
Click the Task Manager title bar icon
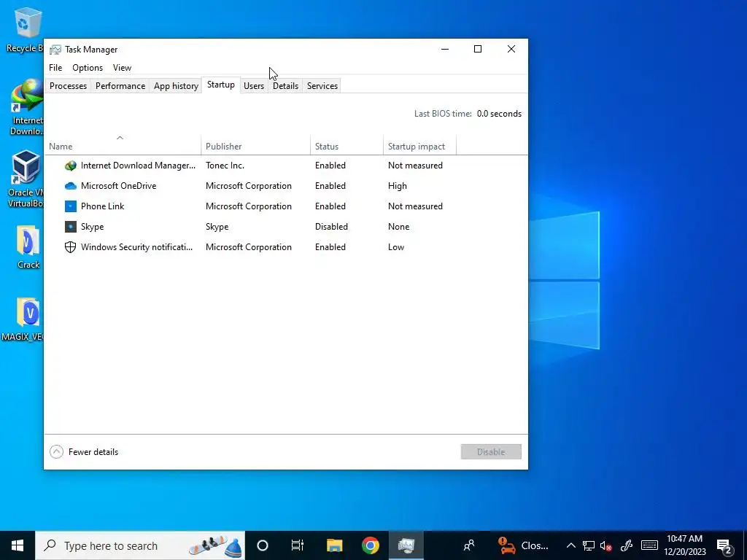coord(55,50)
